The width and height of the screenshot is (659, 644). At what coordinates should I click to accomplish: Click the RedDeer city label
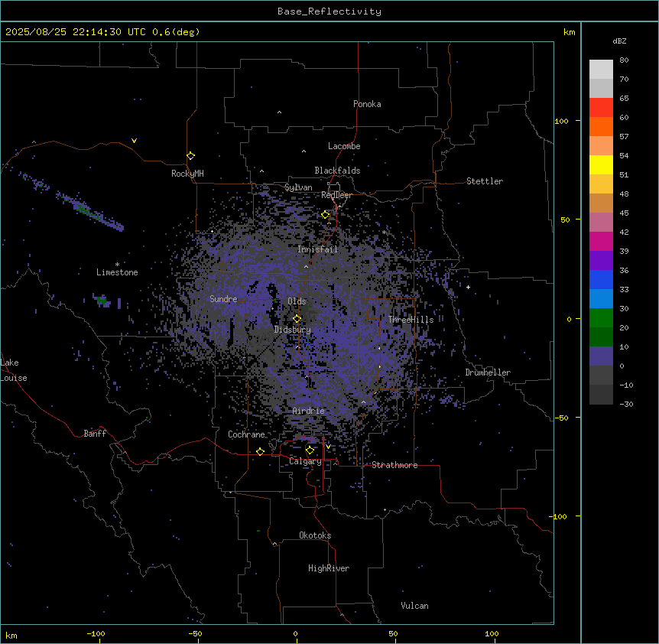336,195
